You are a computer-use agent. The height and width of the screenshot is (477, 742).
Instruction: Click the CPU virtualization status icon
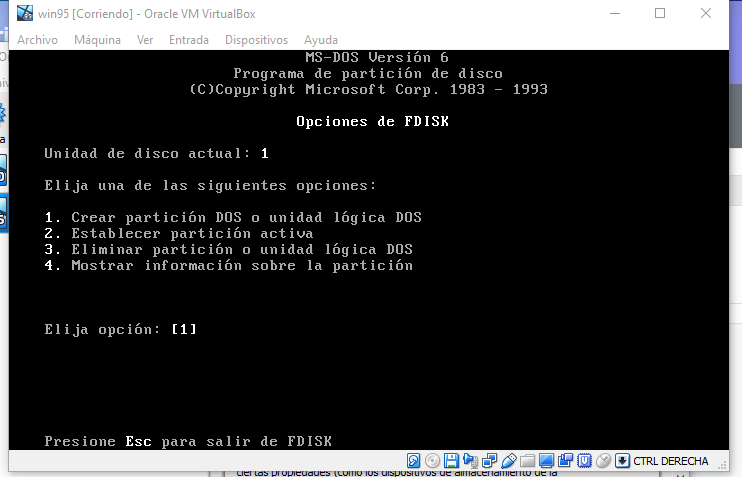coord(584,460)
